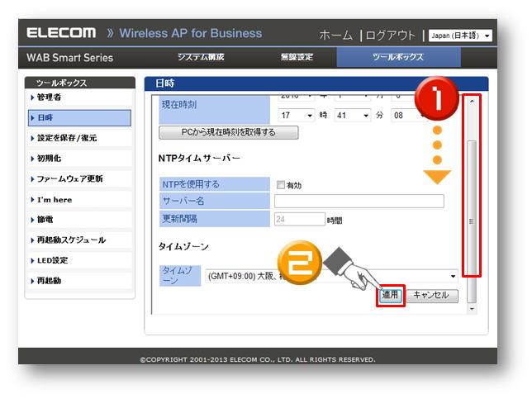
Task: Open LED設定 in the sidebar
Action: pyautogui.click(x=80, y=260)
